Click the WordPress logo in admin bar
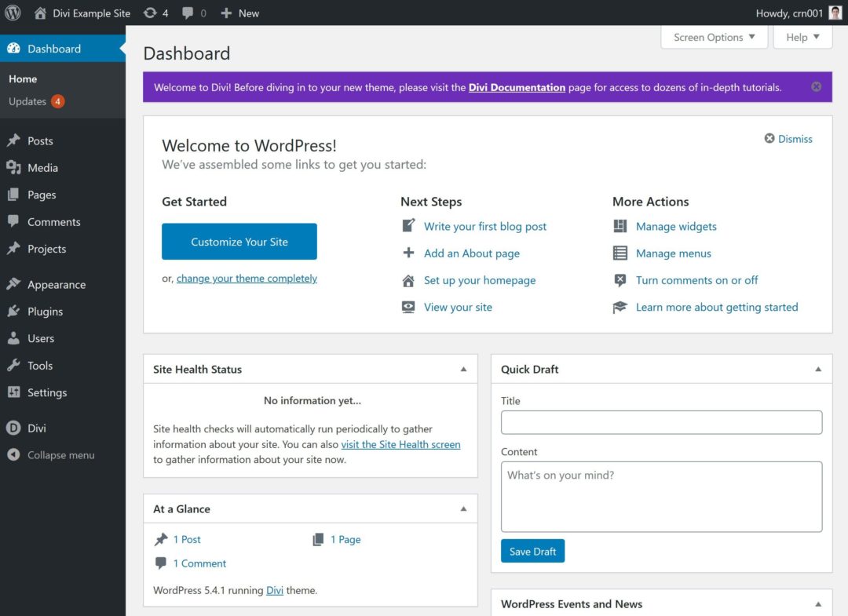Screen dimensions: 848x616 [13, 13]
